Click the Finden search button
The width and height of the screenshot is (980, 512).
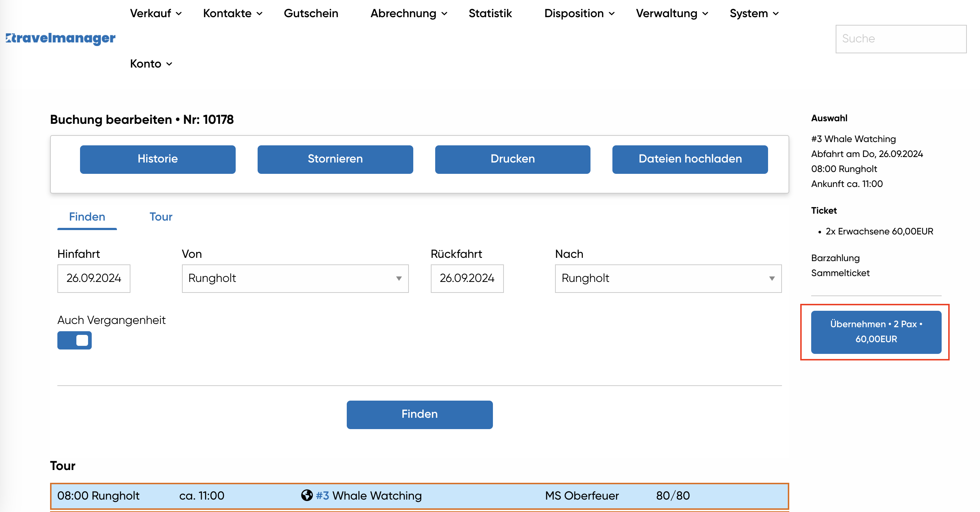[419, 414]
